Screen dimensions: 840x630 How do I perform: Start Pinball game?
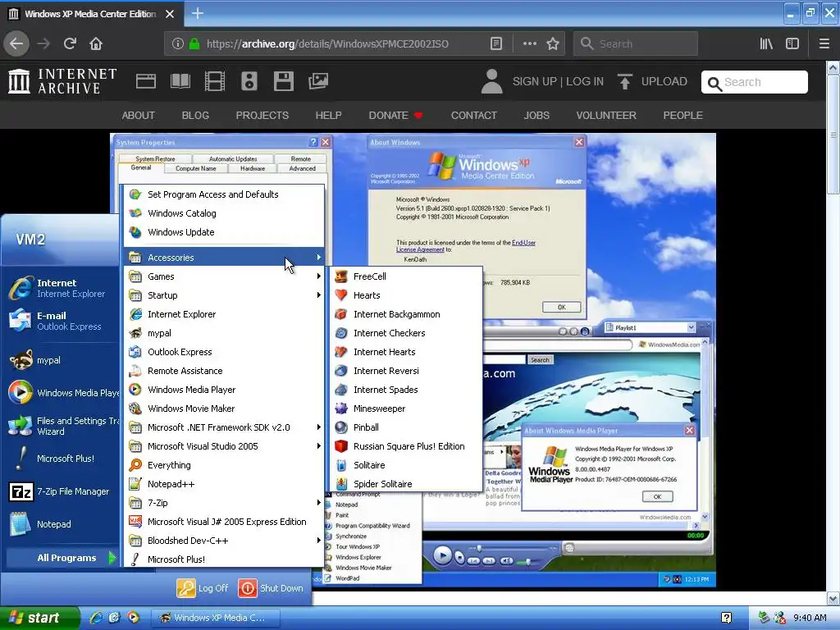407,427
